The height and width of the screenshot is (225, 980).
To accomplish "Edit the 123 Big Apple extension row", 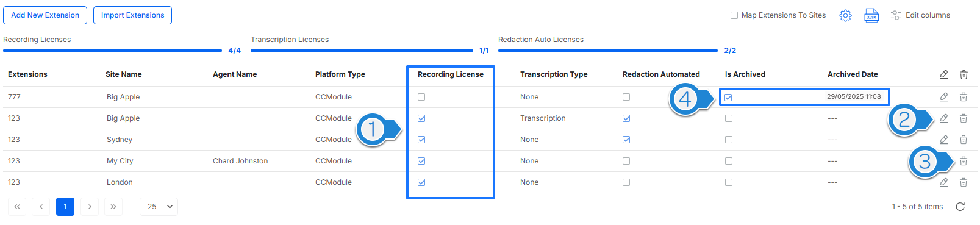I will tap(944, 118).
